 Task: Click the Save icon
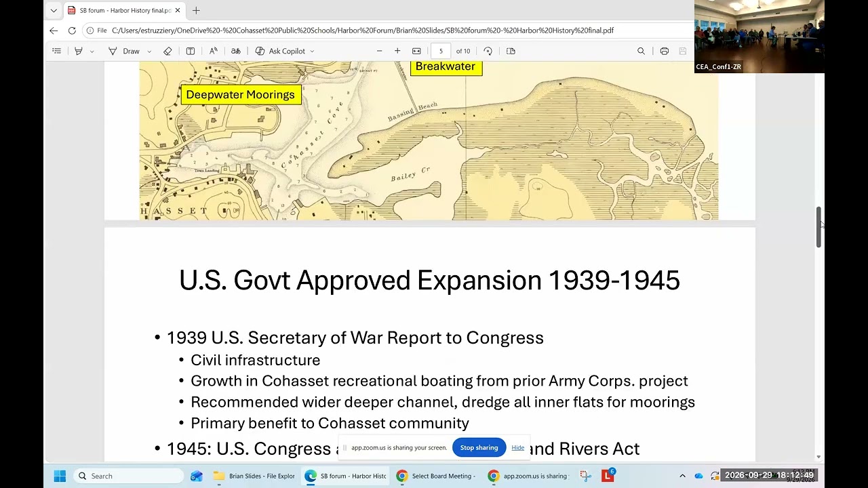tap(682, 51)
